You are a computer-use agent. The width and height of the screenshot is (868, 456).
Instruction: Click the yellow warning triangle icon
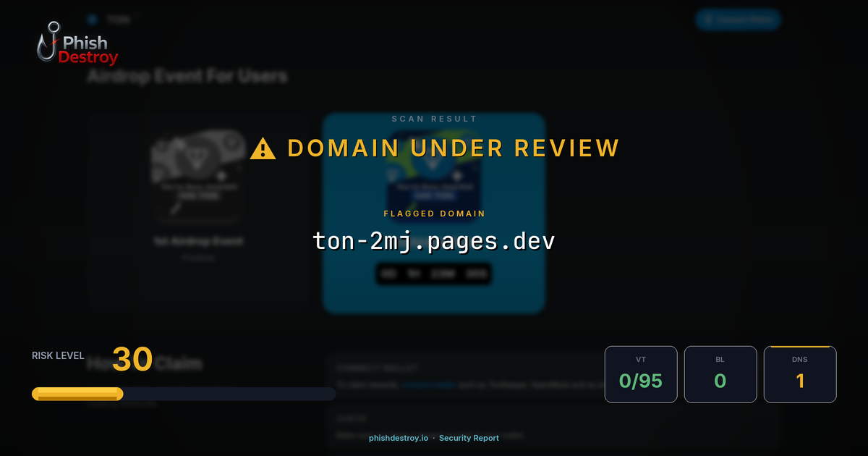click(263, 148)
